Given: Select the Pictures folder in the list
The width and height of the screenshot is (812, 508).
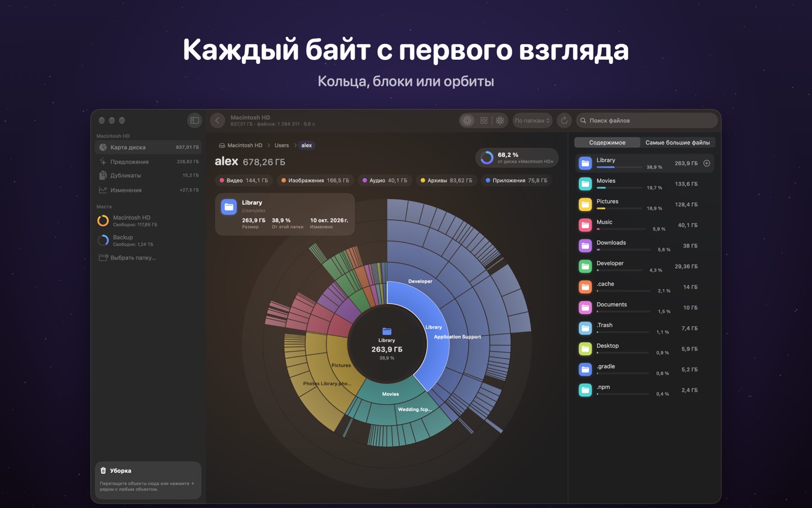Looking at the screenshot, I should 645,204.
